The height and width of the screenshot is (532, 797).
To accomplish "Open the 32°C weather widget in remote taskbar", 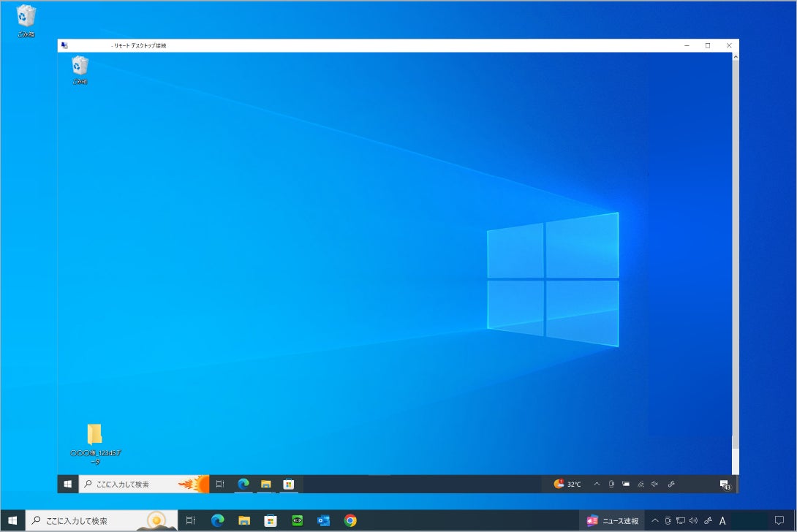I will tap(567, 484).
